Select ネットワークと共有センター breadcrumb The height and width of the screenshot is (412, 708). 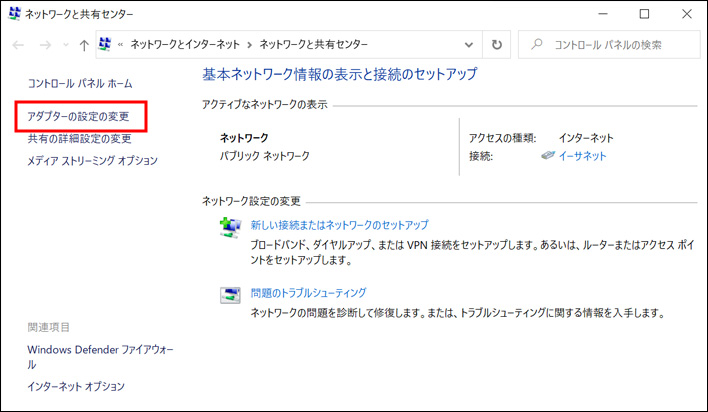click(x=313, y=45)
